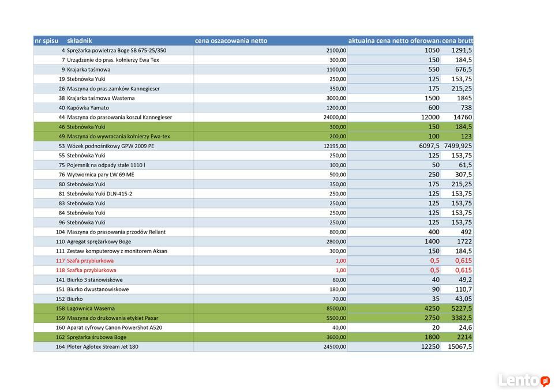Click "Pojemnik na odpady stałe 1110 l"

tap(106, 165)
